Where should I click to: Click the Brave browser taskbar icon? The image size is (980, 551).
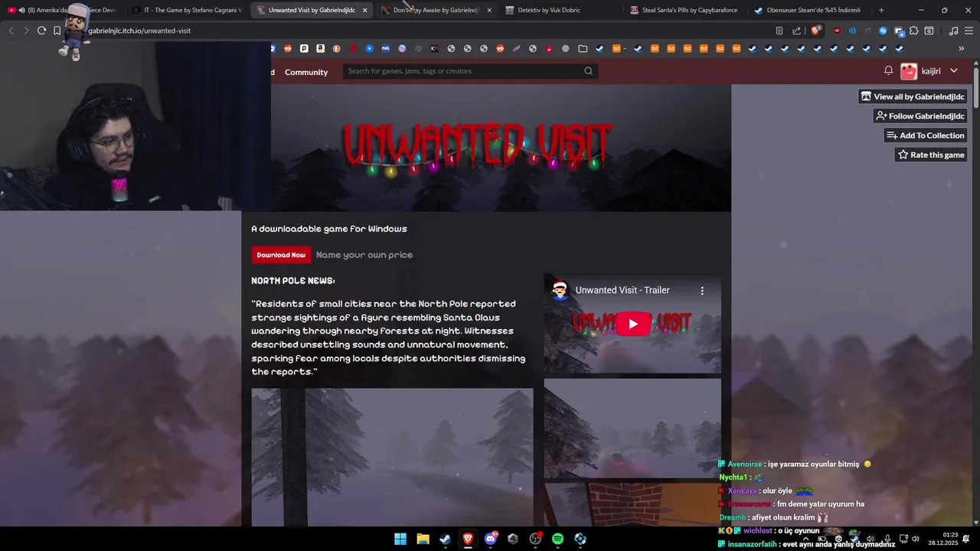(x=468, y=539)
